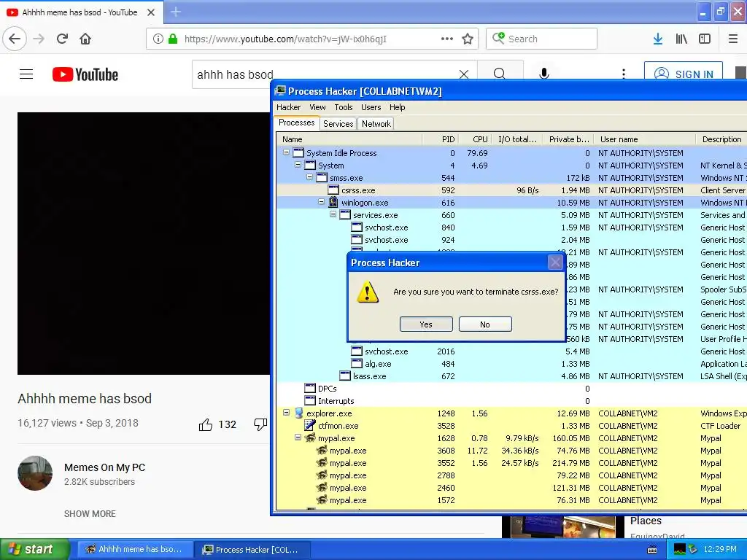Dislike the video with thumbs down
The height and width of the screenshot is (560, 747).
260,424
